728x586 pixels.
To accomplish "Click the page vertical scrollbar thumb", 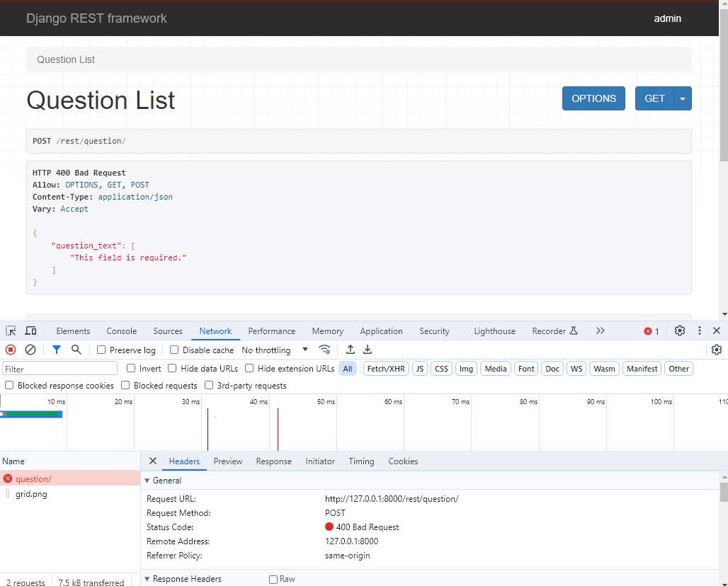I will pos(724,86).
